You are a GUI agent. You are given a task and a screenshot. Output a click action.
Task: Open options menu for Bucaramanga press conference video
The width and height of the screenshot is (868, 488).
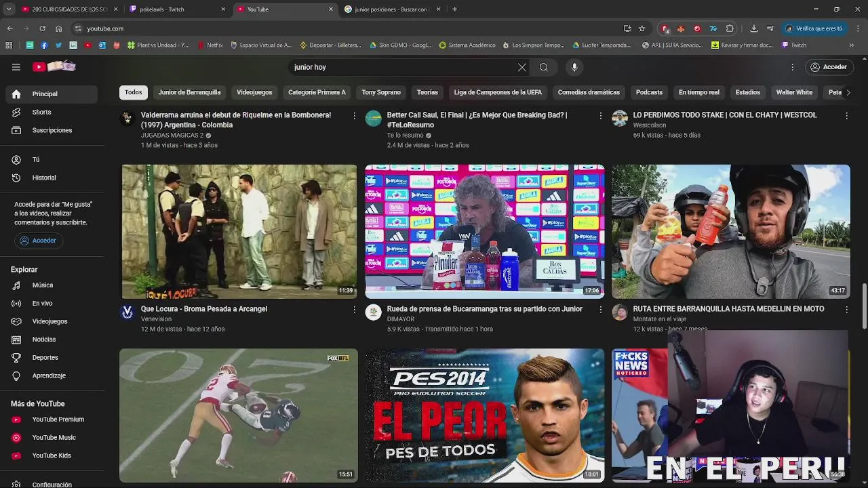coord(600,310)
